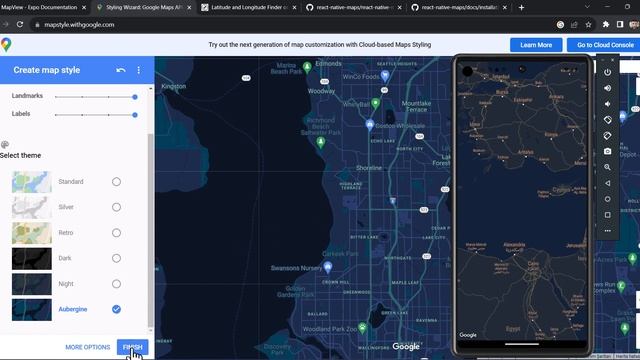Toggle the browser side panel icon
The image size is (640, 360).
coord(620,24)
